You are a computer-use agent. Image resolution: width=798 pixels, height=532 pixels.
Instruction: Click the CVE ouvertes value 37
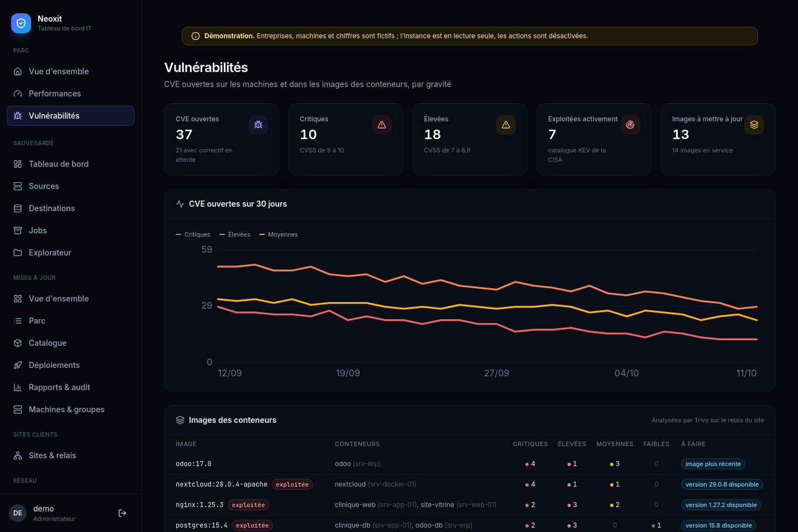tap(184, 135)
